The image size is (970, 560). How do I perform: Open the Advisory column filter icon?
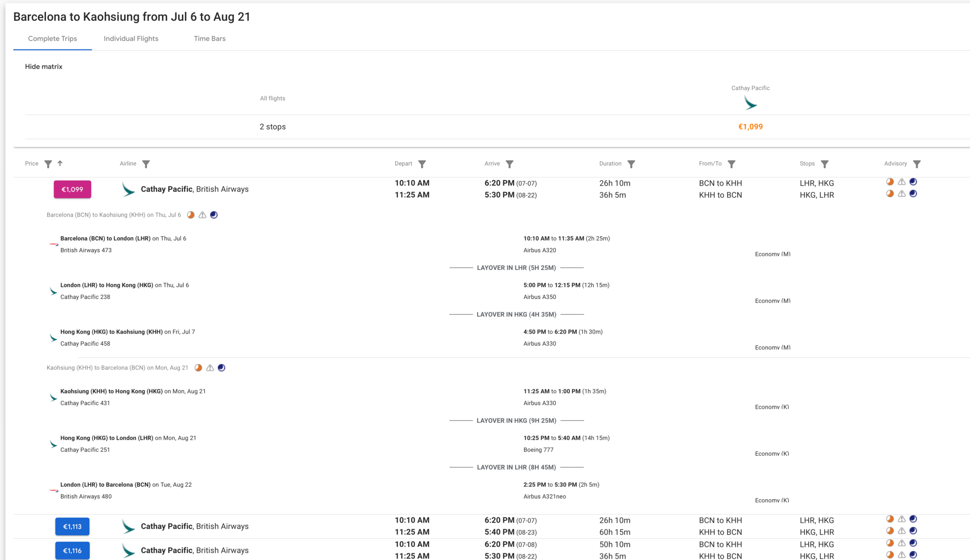click(x=917, y=164)
